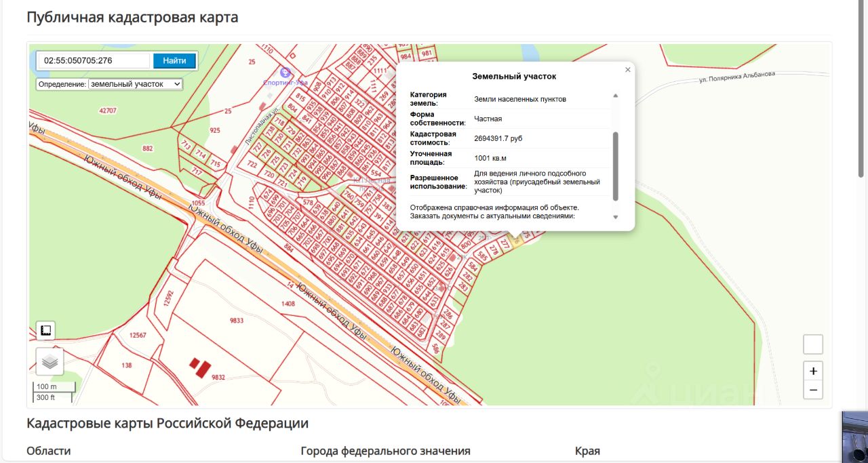The width and height of the screenshot is (868, 463).
Task: Click the 'Категория земель:' label
Action: 429,99
